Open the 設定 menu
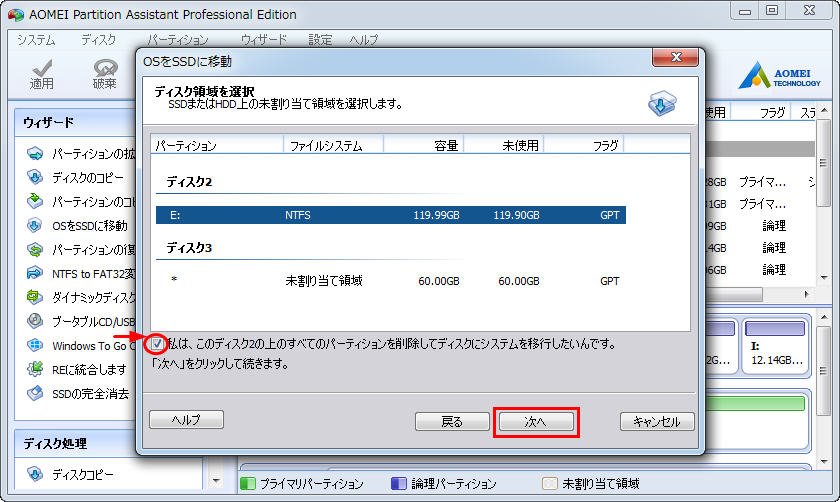Screen dimensions: 840x502 320,40
